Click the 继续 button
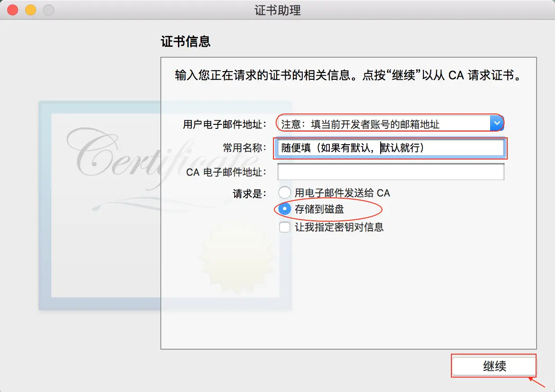The width and height of the screenshot is (555, 392). click(494, 366)
